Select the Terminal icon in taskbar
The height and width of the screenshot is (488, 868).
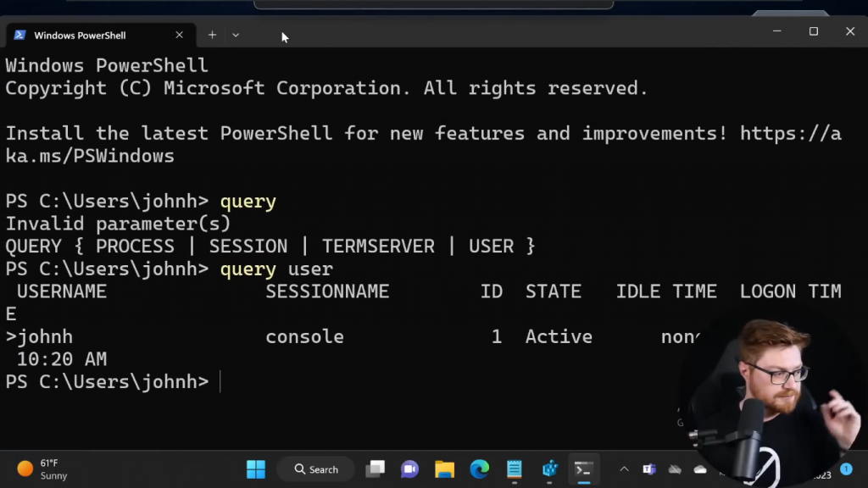point(583,469)
